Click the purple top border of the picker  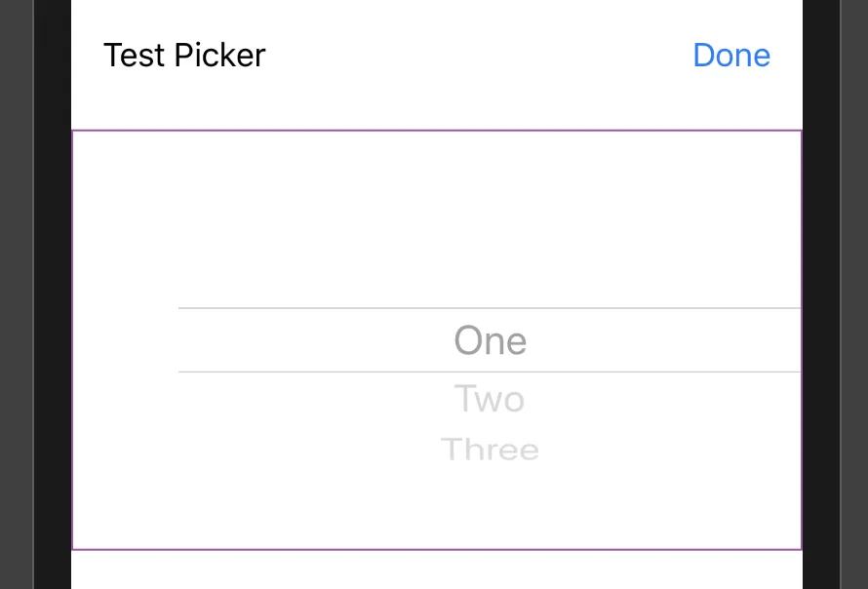click(x=437, y=130)
